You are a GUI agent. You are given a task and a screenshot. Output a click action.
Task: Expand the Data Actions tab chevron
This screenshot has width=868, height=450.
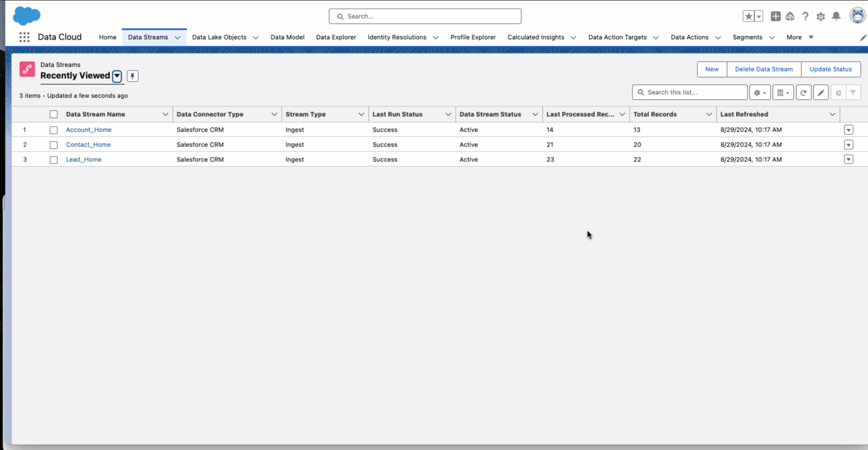point(718,37)
